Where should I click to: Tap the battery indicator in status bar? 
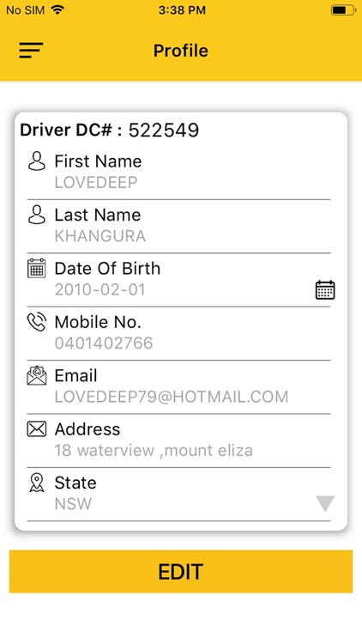pos(343,10)
